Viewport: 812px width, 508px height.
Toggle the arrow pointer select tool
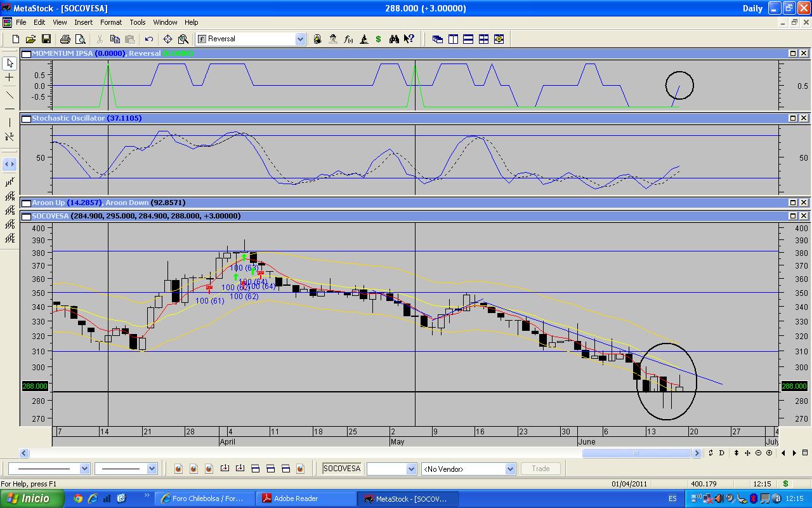(x=10, y=63)
